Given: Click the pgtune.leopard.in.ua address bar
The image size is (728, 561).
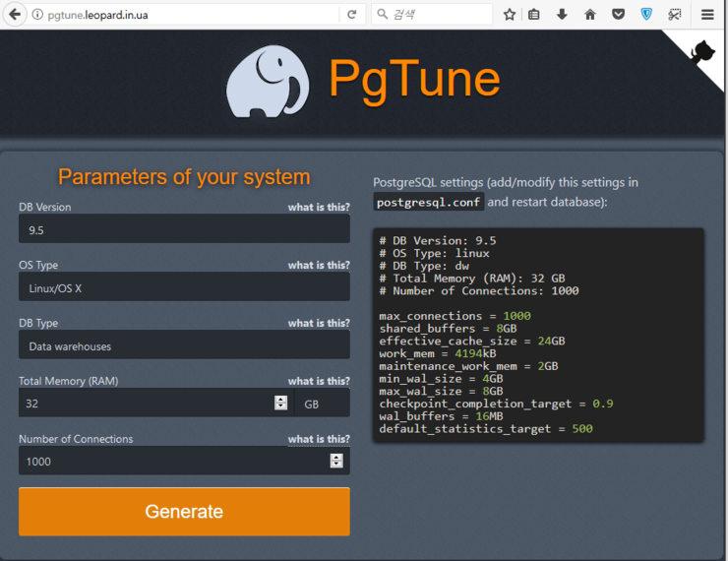Looking at the screenshot, I should click(186, 15).
